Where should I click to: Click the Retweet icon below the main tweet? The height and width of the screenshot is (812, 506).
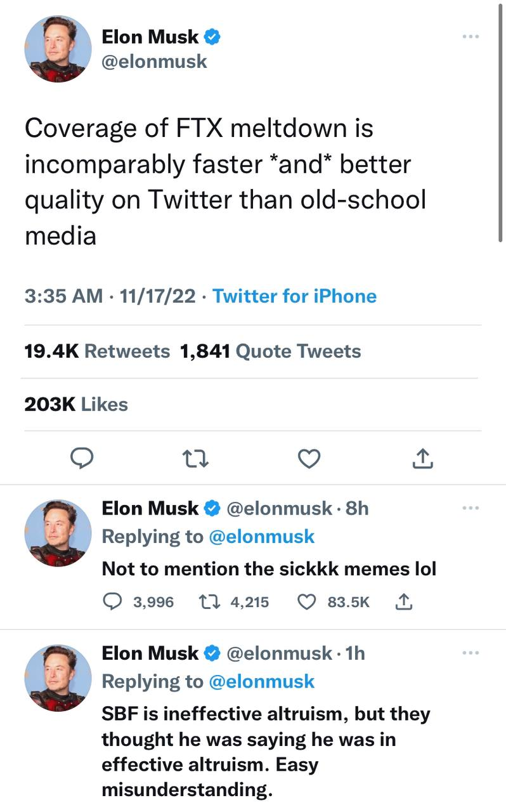pyautogui.click(x=196, y=458)
